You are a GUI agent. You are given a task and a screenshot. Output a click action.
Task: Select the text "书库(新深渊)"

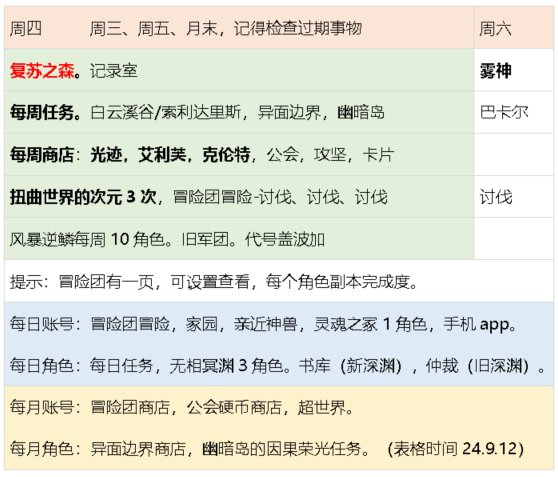351,366
